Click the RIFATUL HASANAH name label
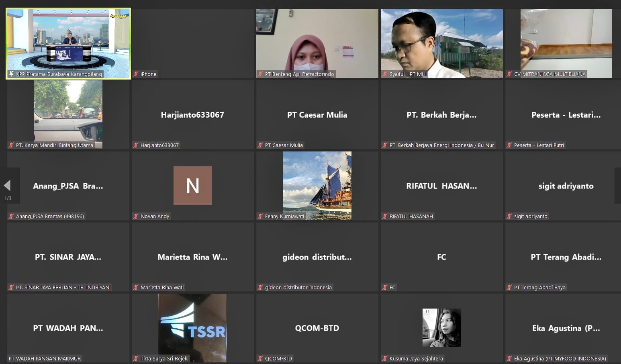 (x=411, y=216)
